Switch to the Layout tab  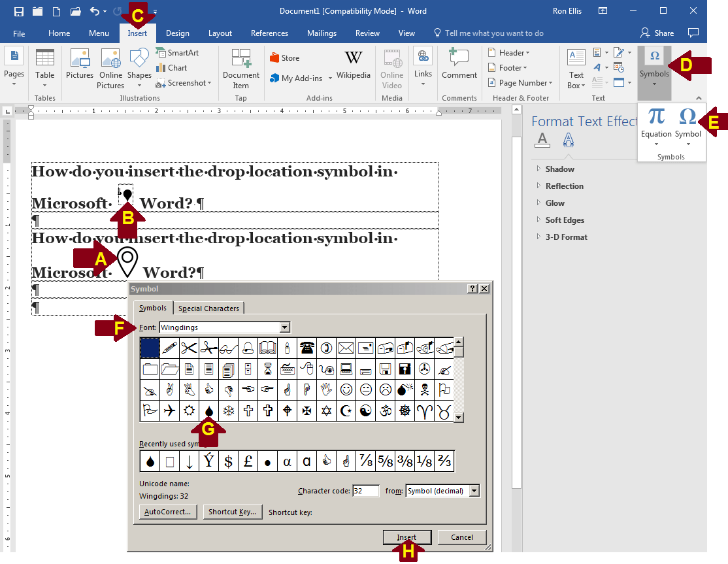coord(220,33)
